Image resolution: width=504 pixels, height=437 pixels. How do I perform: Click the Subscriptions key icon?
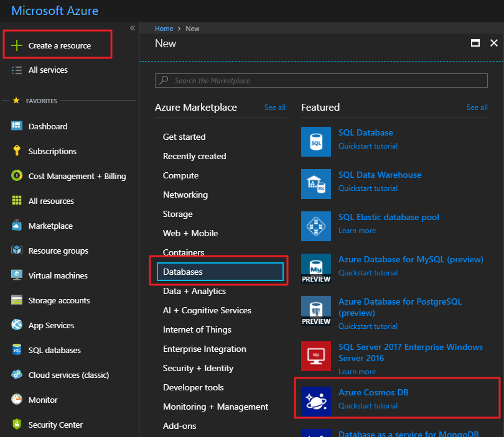tap(17, 150)
